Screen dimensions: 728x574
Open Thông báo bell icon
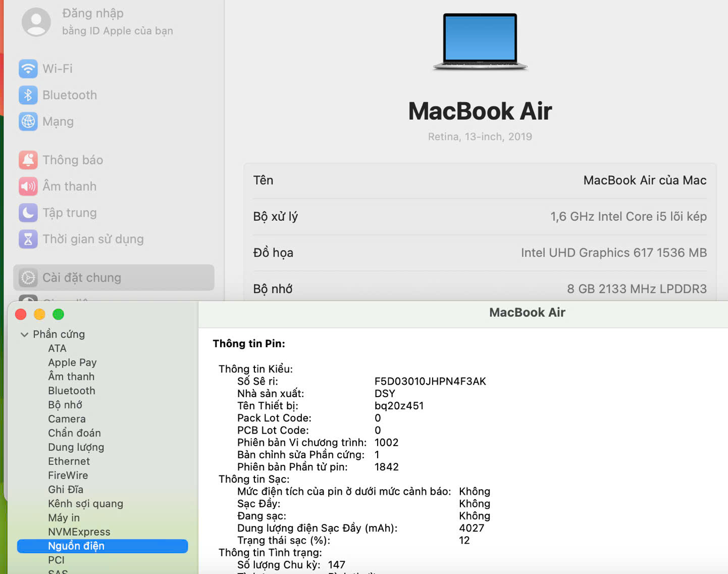(x=28, y=160)
